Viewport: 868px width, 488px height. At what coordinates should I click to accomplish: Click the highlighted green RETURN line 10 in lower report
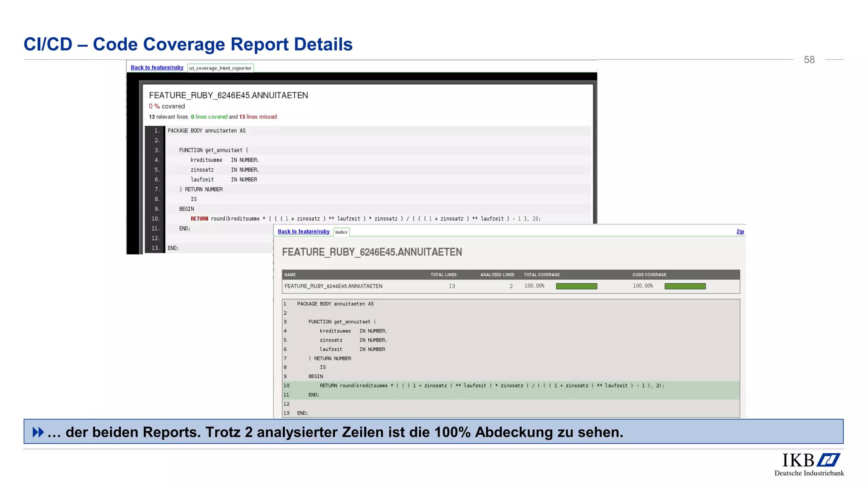pos(511,385)
